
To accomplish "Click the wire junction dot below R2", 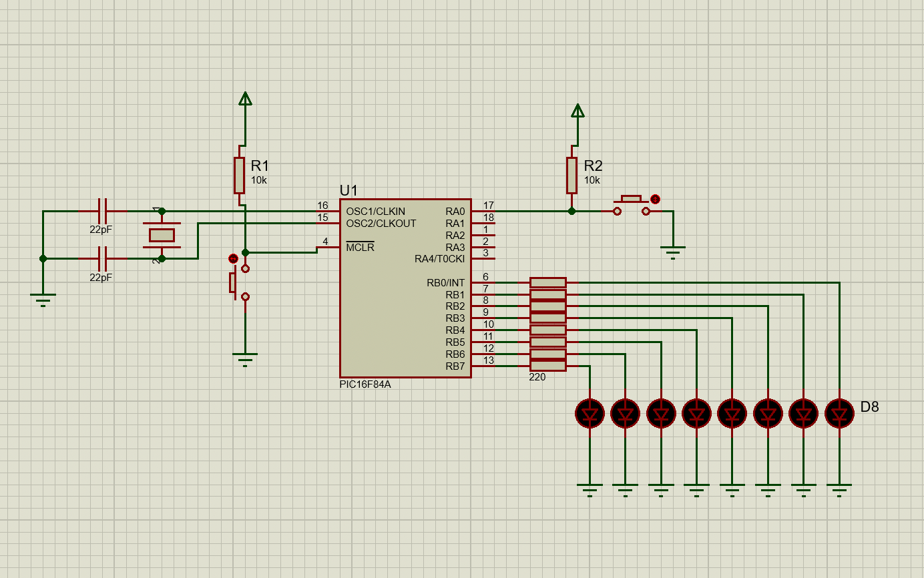I will coord(571,211).
